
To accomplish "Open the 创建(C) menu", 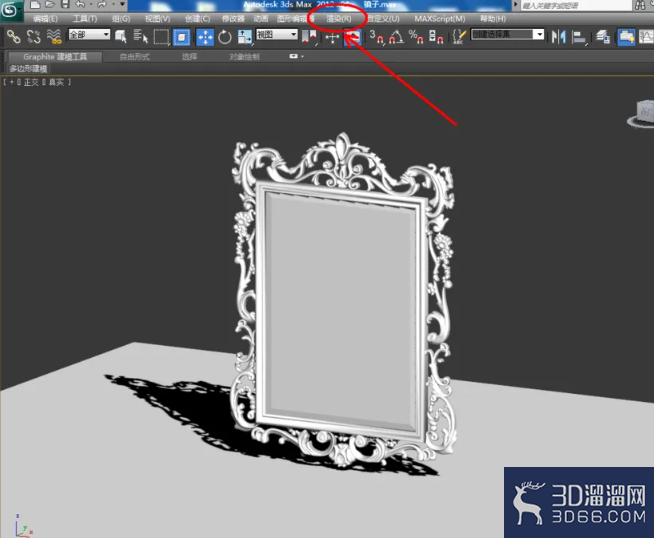I will click(197, 19).
